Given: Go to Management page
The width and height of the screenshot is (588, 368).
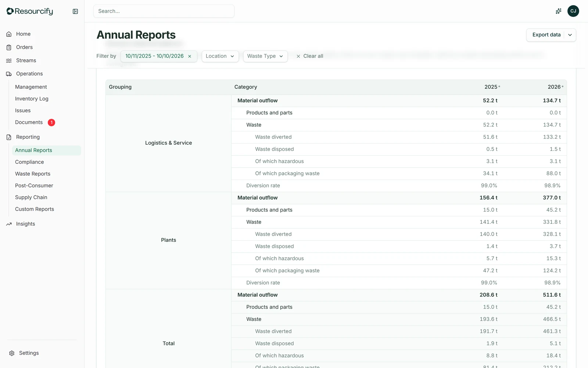Looking at the screenshot, I should pyautogui.click(x=31, y=87).
